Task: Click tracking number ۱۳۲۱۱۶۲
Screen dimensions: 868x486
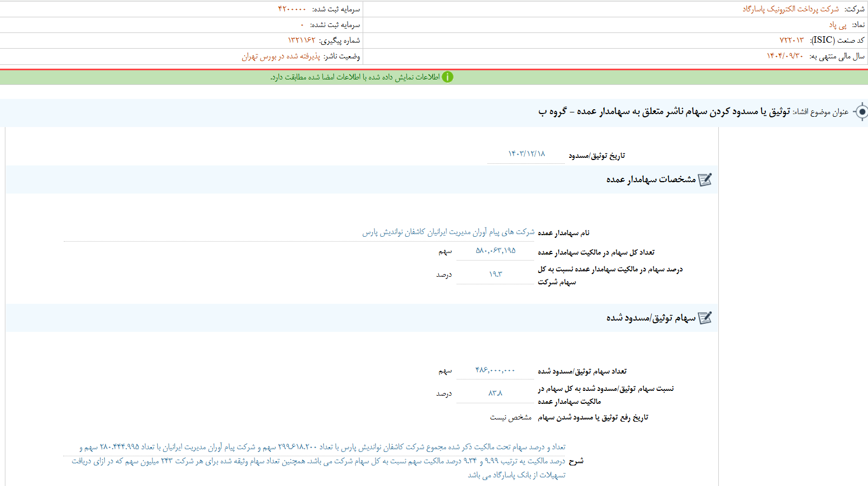Action: (x=301, y=40)
